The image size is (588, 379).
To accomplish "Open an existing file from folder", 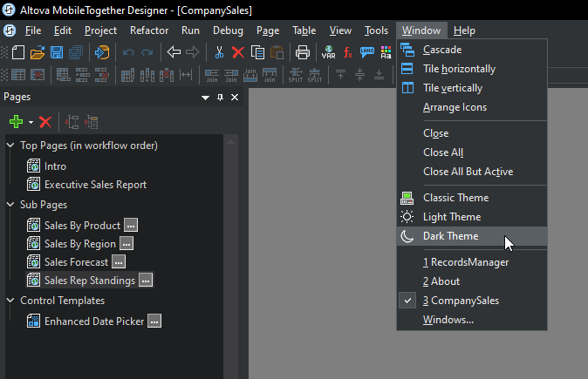I will tap(38, 52).
